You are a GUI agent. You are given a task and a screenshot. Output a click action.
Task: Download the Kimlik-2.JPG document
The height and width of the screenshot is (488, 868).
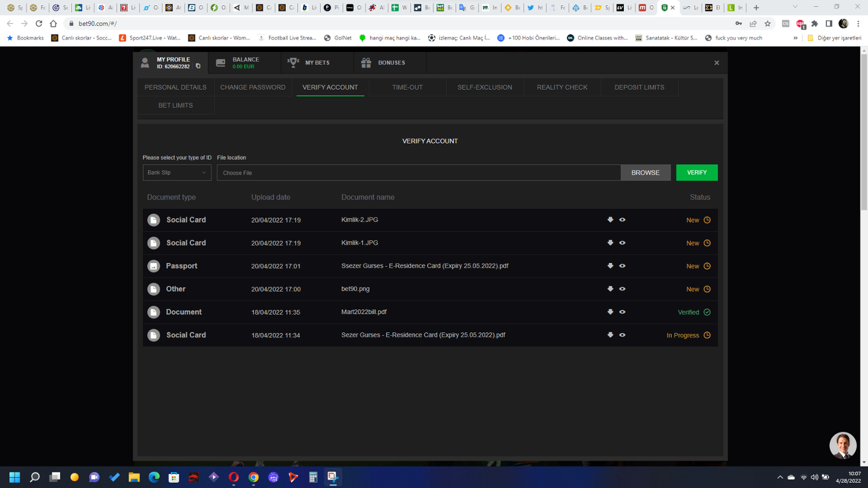610,220
